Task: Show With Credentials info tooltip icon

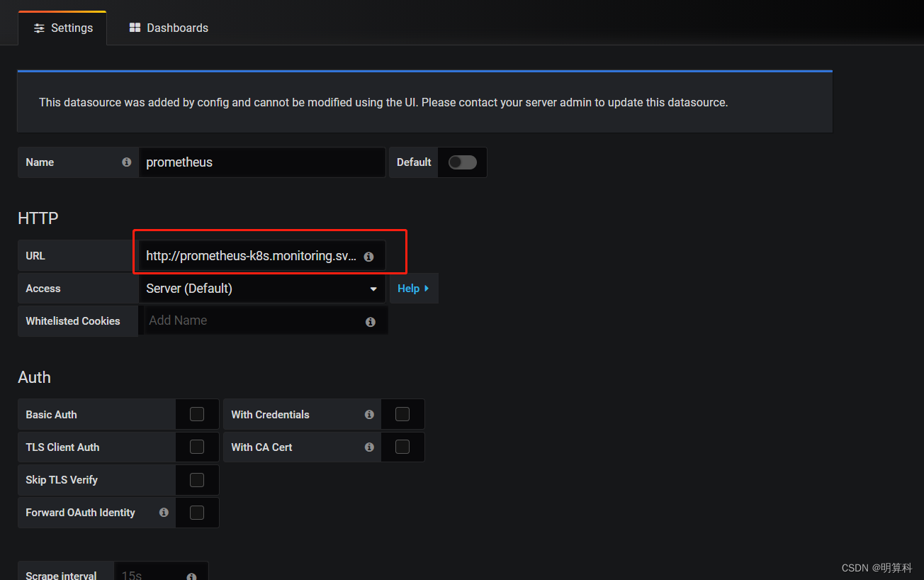Action: [369, 414]
